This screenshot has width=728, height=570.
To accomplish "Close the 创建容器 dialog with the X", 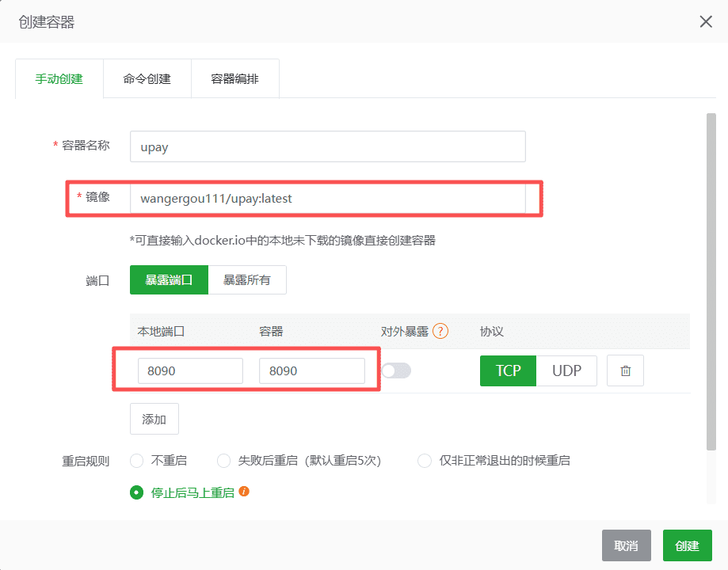I will [706, 21].
